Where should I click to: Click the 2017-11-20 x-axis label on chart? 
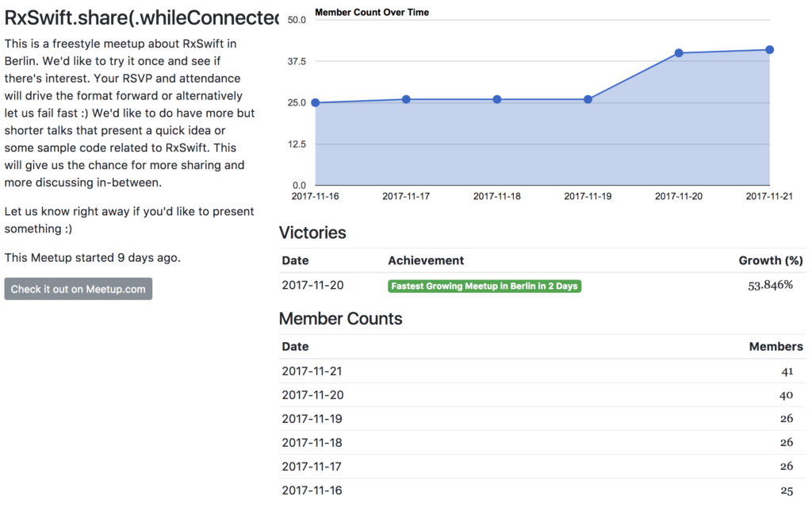click(x=679, y=196)
